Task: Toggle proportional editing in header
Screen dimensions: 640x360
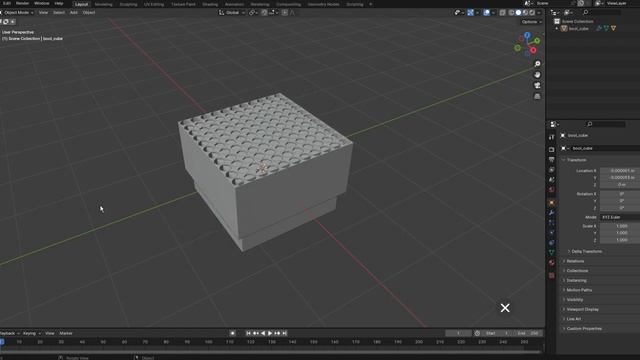Action: click(x=284, y=13)
